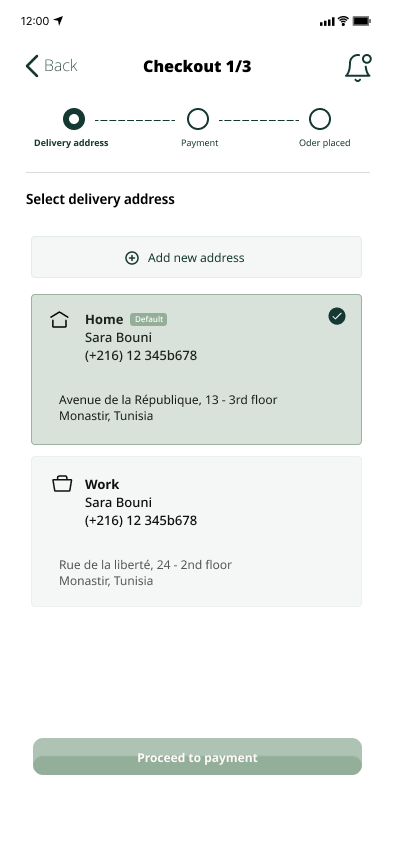Select the Delivery address step circle
Screen dimensions: 393x852
(x=74, y=119)
